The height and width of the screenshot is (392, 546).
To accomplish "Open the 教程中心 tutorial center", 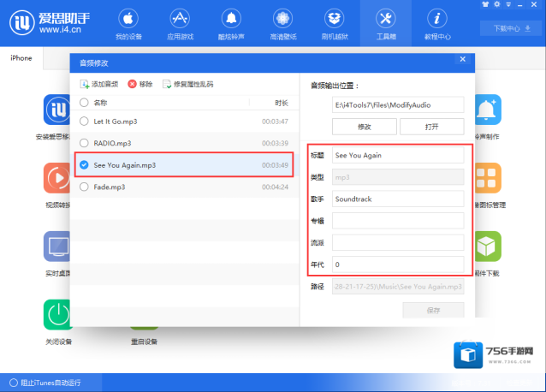I will point(437,25).
